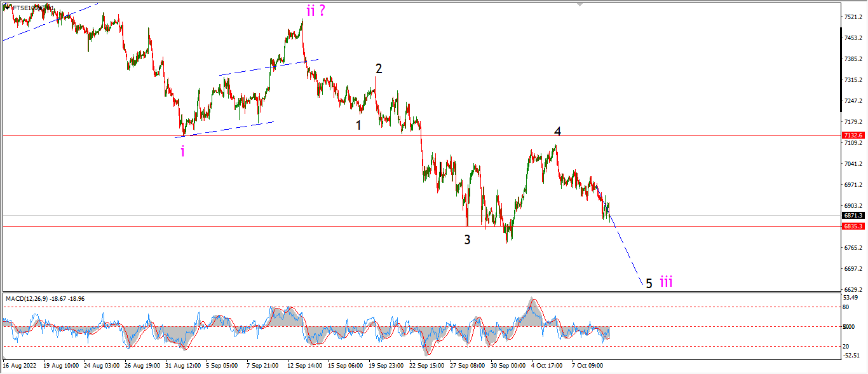868x374 pixels.
Task: Click black wave label 3 near the low
Action: coord(467,240)
